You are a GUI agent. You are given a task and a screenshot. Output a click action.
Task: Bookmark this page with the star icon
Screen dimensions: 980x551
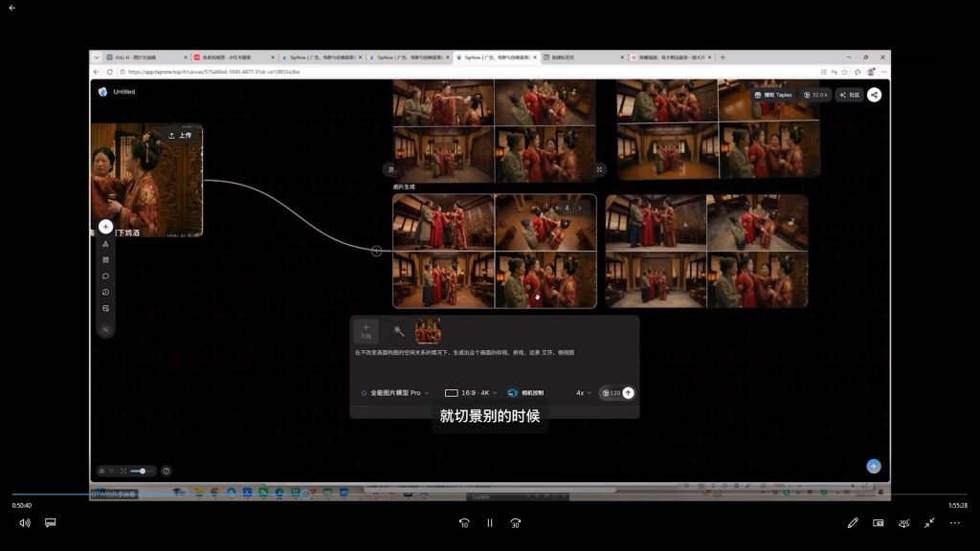click(844, 72)
